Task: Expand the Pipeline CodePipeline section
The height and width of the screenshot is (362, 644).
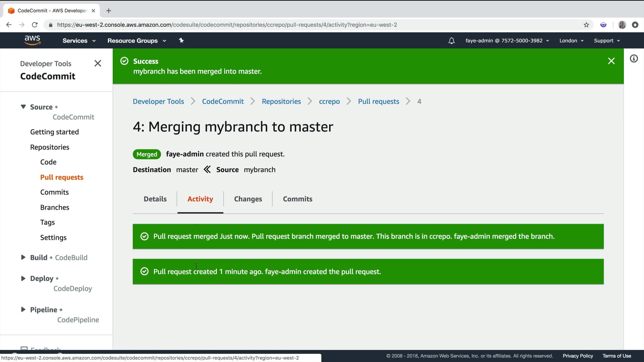Action: [x=23, y=309]
